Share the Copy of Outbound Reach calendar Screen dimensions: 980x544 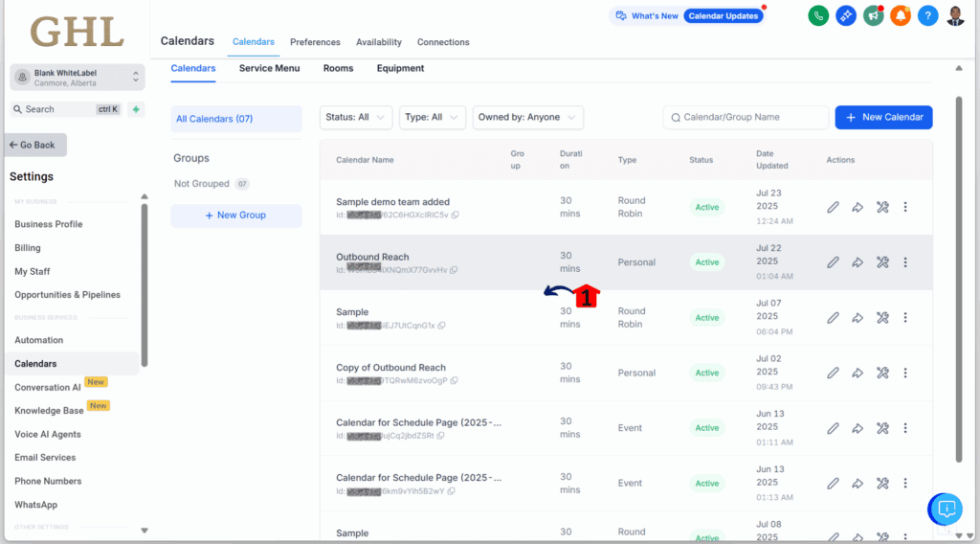tap(857, 373)
